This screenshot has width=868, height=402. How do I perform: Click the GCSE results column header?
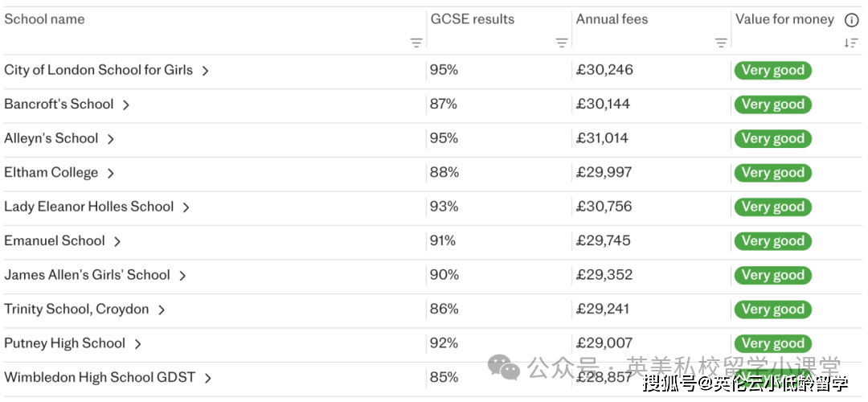[472, 19]
